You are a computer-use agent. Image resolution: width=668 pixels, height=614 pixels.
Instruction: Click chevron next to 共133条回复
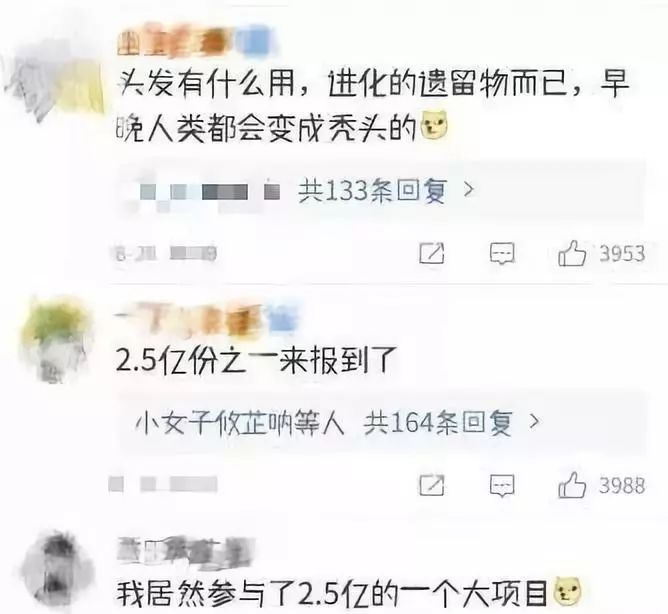tap(469, 190)
